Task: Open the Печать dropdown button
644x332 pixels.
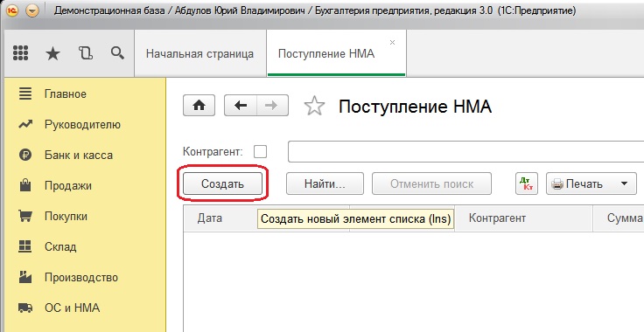Action: click(x=591, y=183)
